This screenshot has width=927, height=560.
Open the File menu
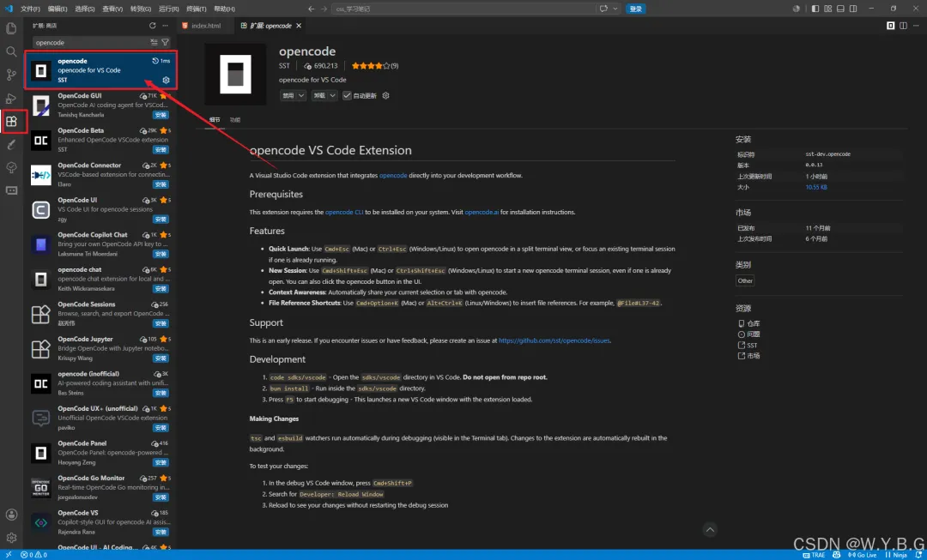pyautogui.click(x=30, y=9)
